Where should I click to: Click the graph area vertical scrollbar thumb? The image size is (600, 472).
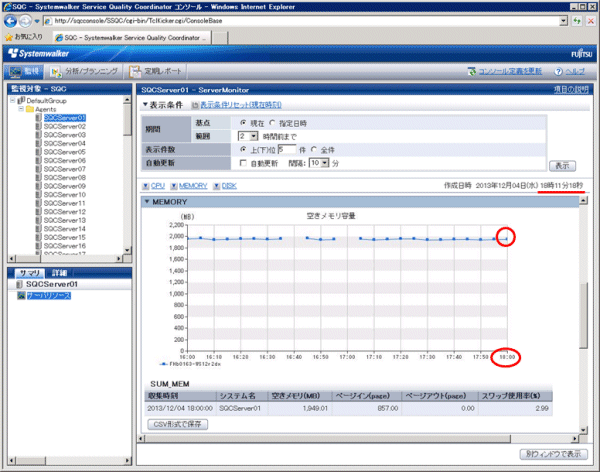(584, 315)
